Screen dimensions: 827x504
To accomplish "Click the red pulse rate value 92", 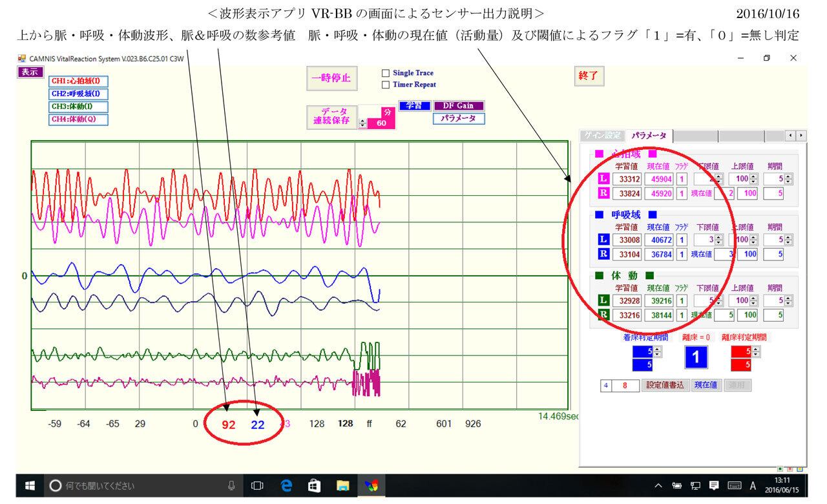I will 229,425.
